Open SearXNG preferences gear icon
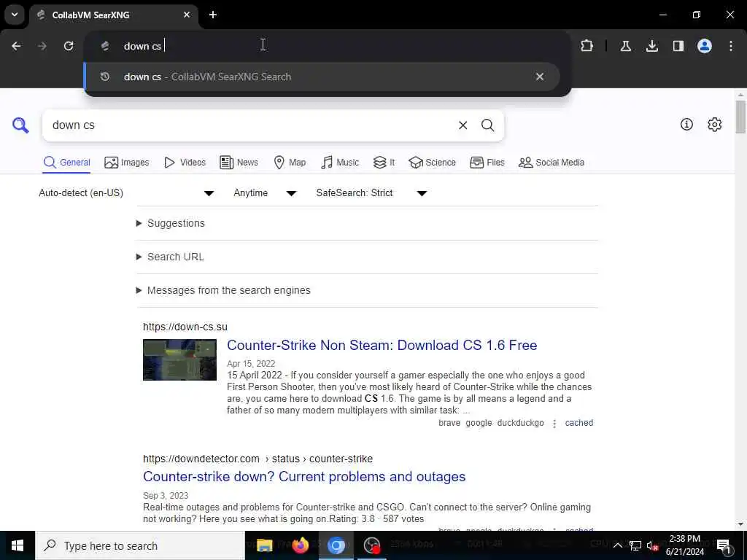Image resolution: width=747 pixels, height=560 pixels. point(714,125)
